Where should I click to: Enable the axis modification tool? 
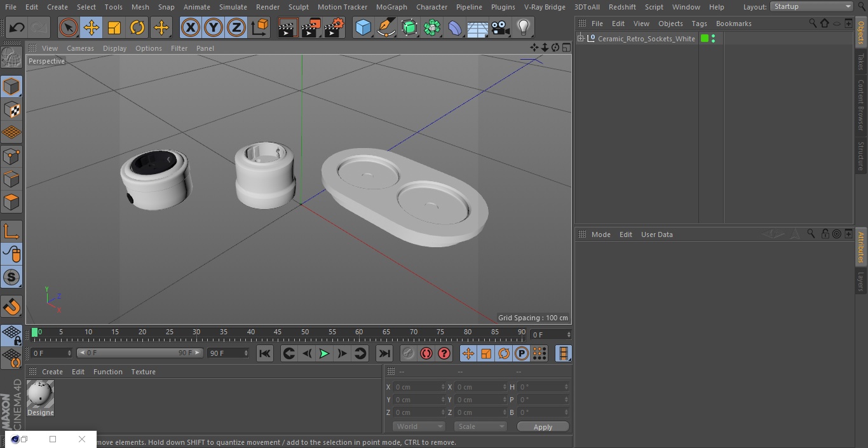(x=11, y=231)
